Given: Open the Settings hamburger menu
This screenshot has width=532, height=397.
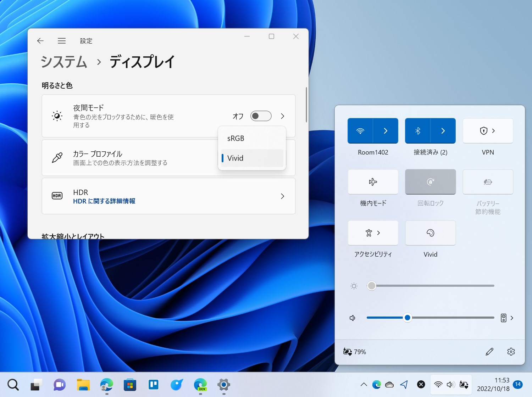Looking at the screenshot, I should pyautogui.click(x=62, y=41).
